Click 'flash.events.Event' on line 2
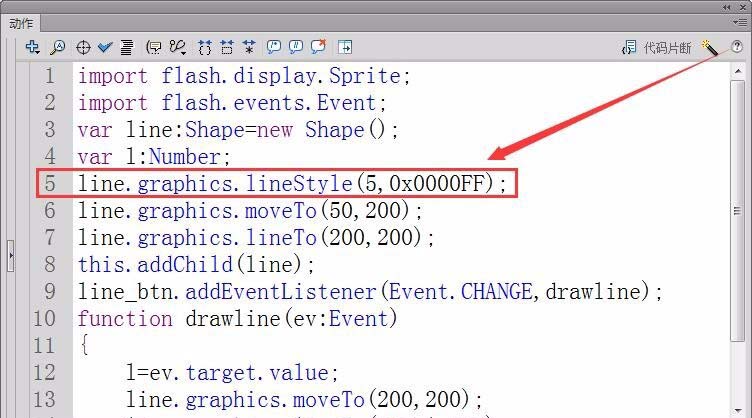Viewport: 752px width, 418px height. 269,103
